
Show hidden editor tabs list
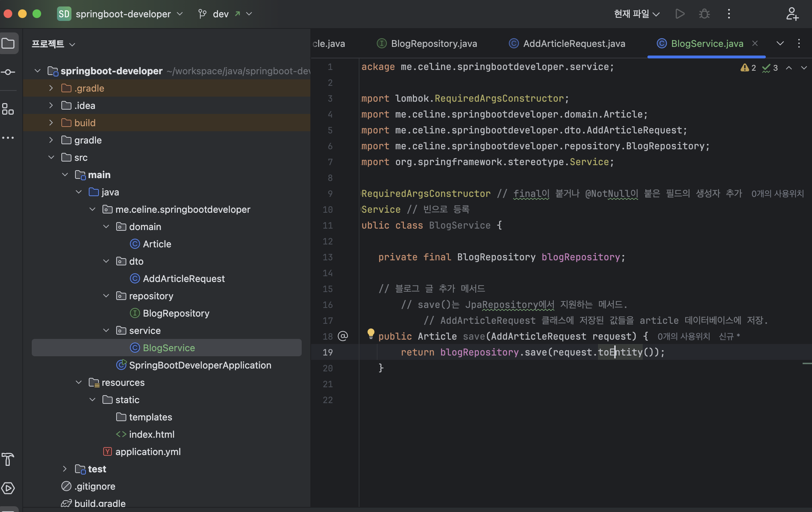tap(780, 44)
